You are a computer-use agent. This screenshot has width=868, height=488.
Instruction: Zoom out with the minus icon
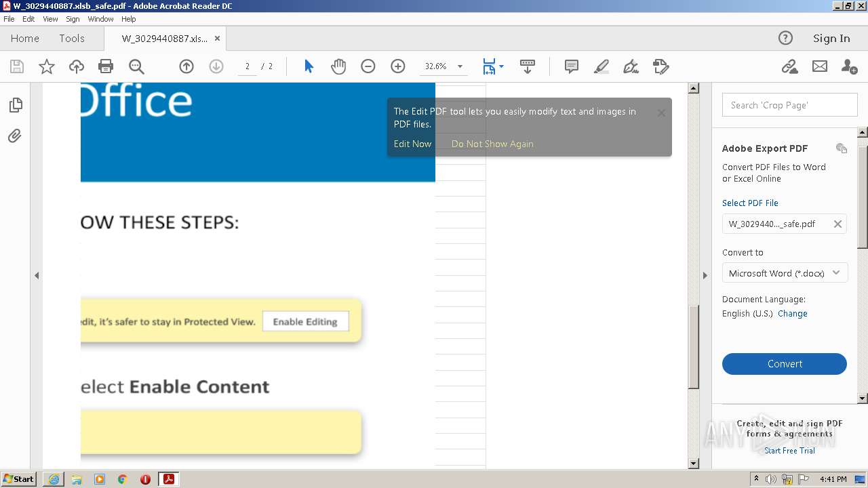point(368,66)
